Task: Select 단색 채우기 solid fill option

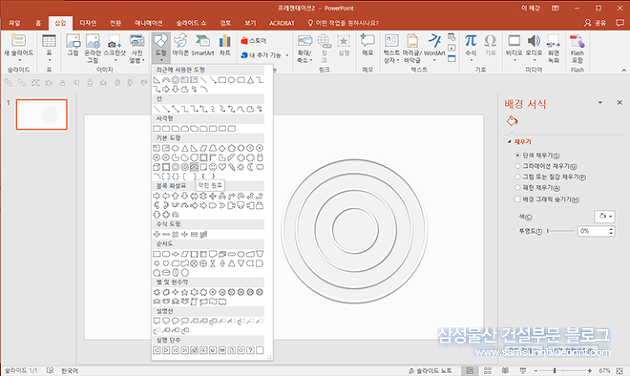Action: point(538,155)
